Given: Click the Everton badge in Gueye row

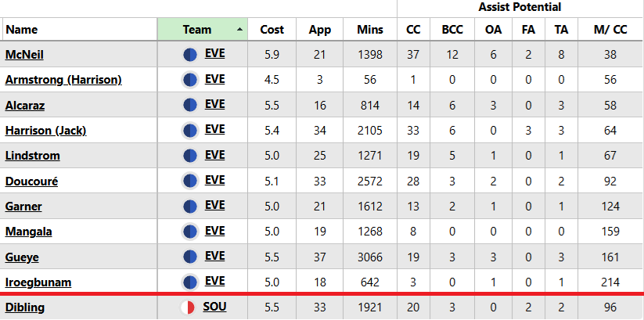Looking at the screenshot, I should (189, 257).
